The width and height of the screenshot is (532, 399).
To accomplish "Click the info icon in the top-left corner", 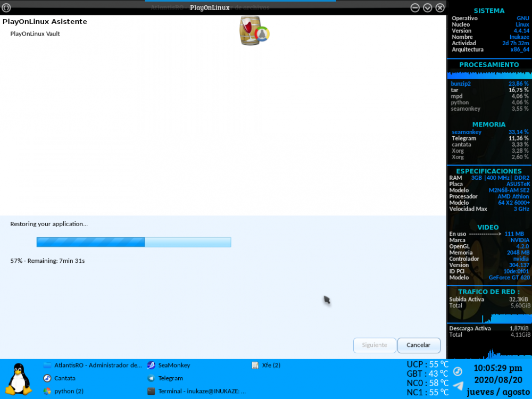I will click(x=6, y=7).
